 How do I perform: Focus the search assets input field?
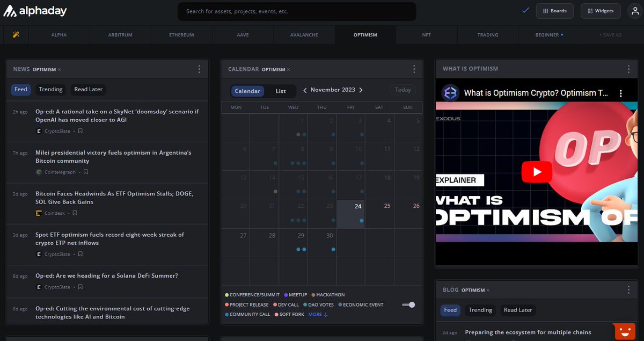(x=297, y=11)
